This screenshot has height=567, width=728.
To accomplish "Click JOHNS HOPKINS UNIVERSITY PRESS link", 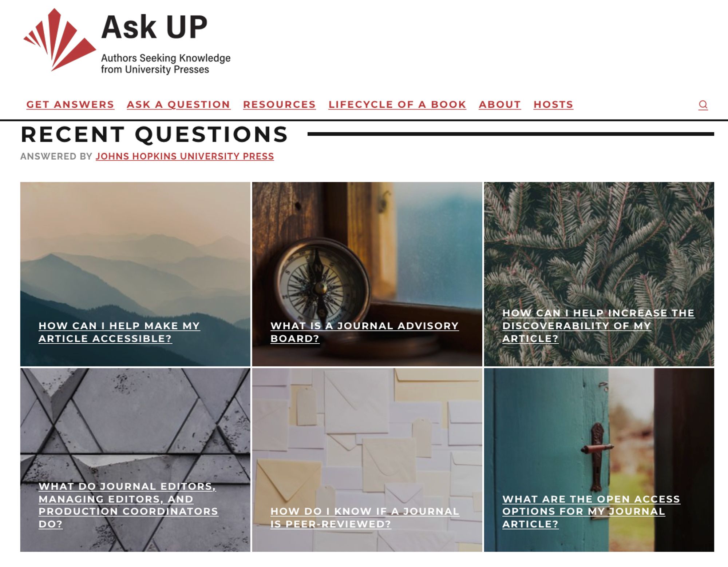I will tap(184, 156).
